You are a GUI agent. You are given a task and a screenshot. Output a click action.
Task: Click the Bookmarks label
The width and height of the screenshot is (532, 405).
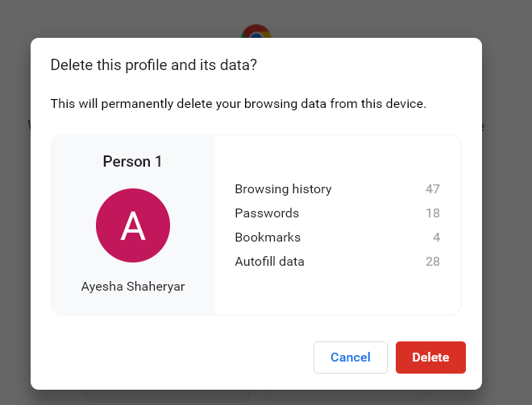[268, 238]
